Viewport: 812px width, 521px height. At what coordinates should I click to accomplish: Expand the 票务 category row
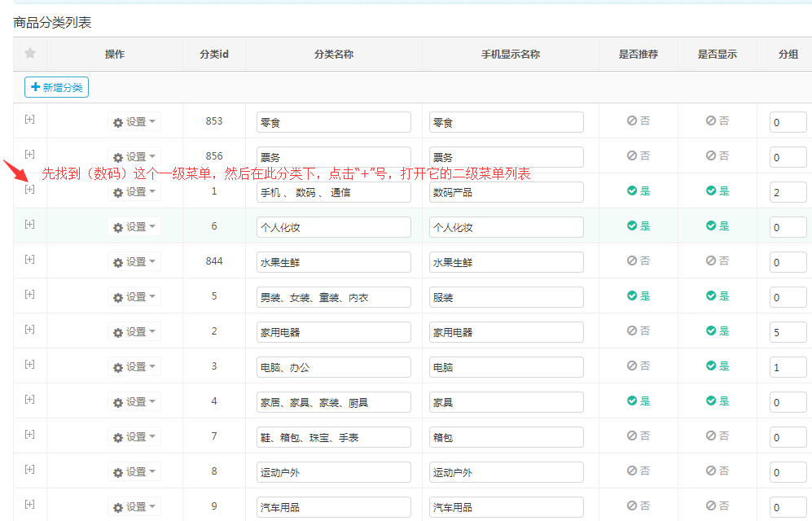tap(29, 154)
